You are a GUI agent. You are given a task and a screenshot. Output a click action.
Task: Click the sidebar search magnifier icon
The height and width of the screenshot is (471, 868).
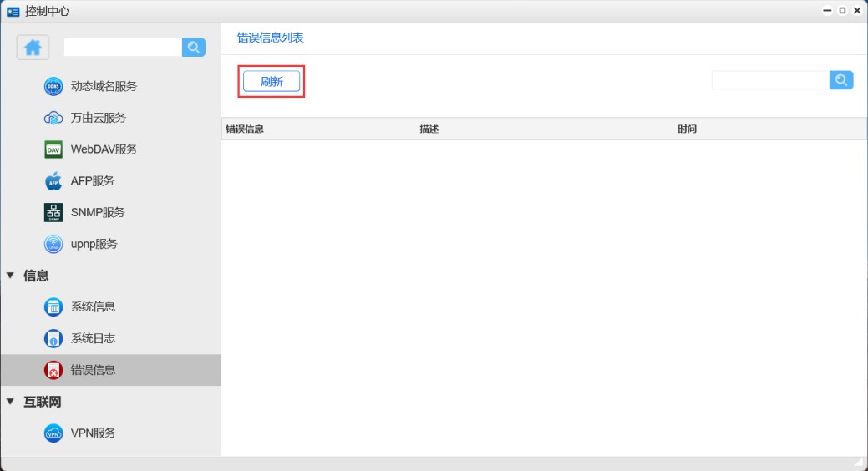tap(194, 48)
